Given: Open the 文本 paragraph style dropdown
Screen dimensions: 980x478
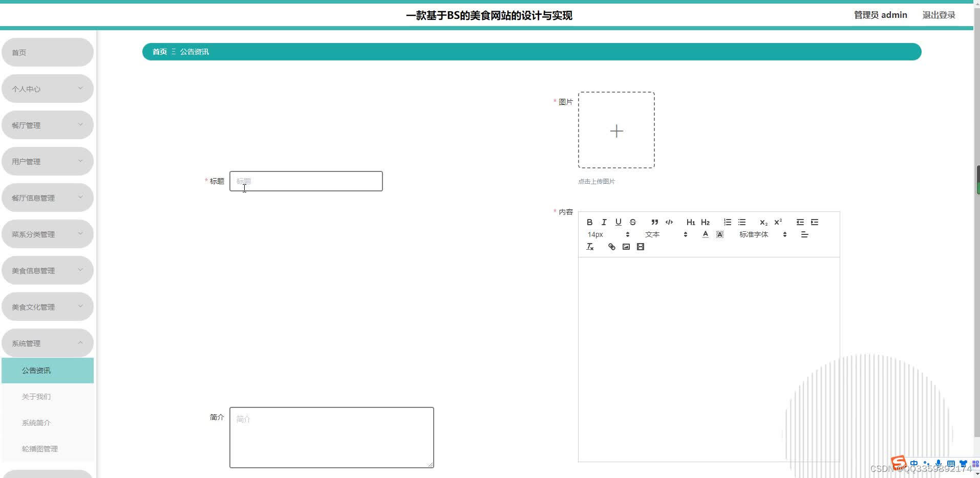Looking at the screenshot, I should pyautogui.click(x=666, y=234).
